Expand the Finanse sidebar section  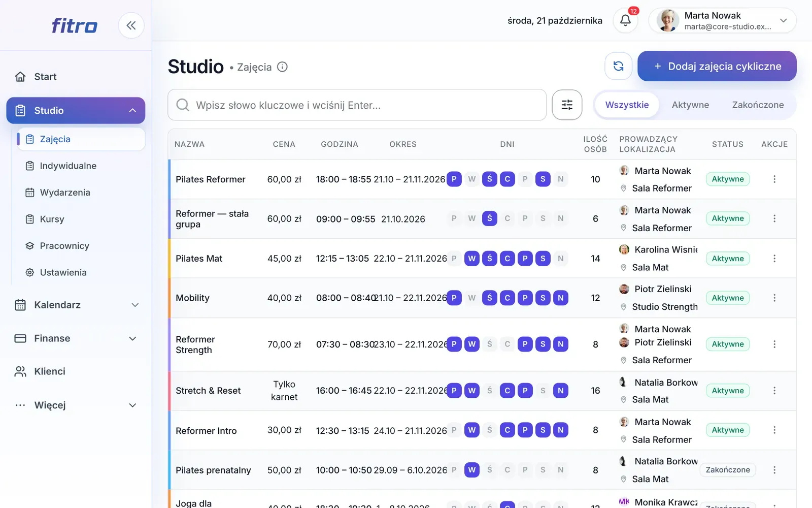[x=76, y=338]
